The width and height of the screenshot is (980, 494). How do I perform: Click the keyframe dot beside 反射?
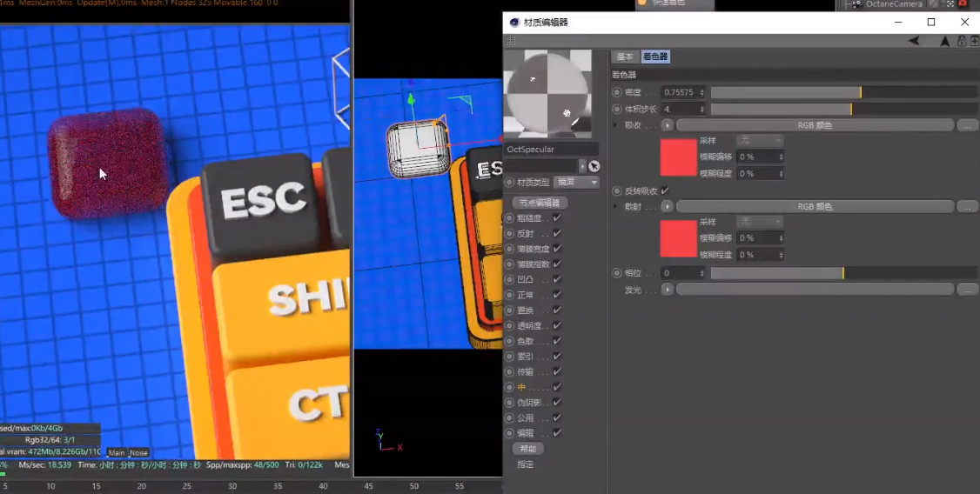pyautogui.click(x=509, y=234)
